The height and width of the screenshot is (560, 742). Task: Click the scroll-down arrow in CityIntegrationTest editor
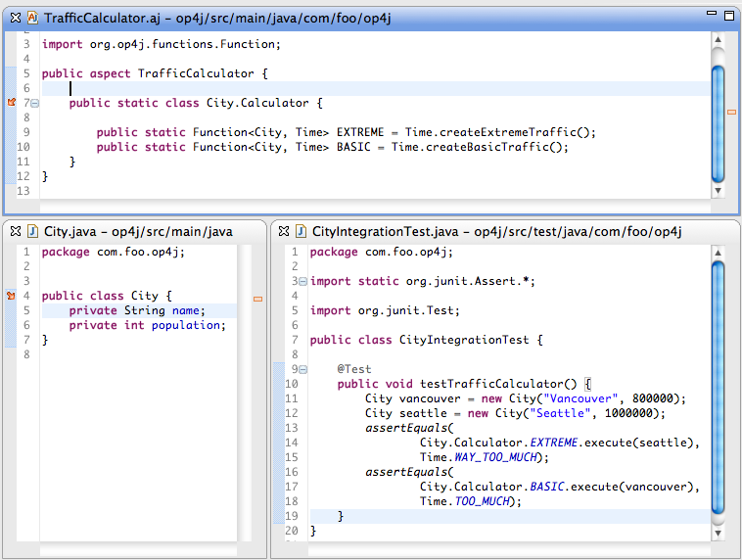[718, 532]
